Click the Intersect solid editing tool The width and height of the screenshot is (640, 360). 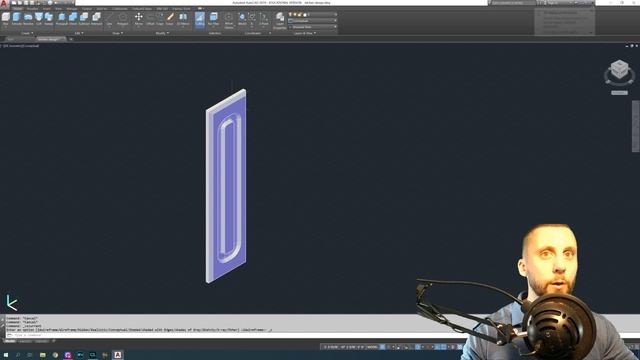point(96,18)
